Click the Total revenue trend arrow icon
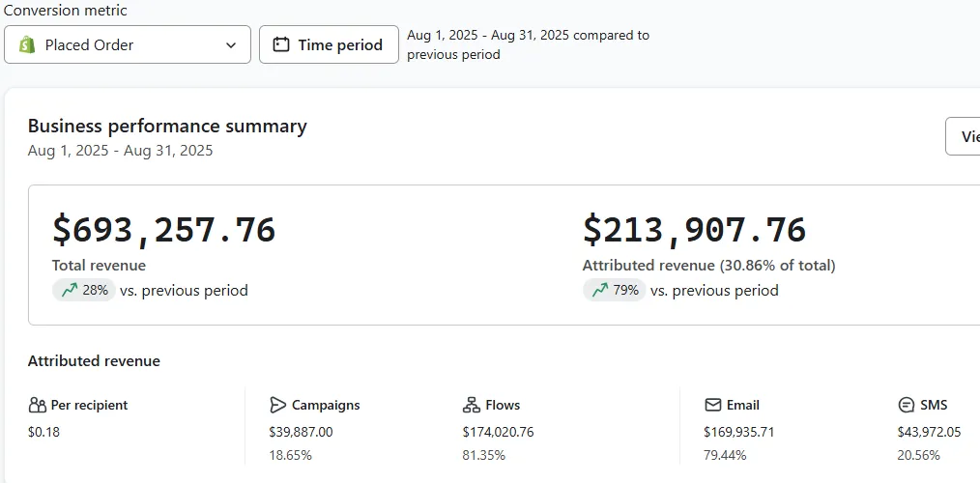The height and width of the screenshot is (483, 980). [x=70, y=290]
